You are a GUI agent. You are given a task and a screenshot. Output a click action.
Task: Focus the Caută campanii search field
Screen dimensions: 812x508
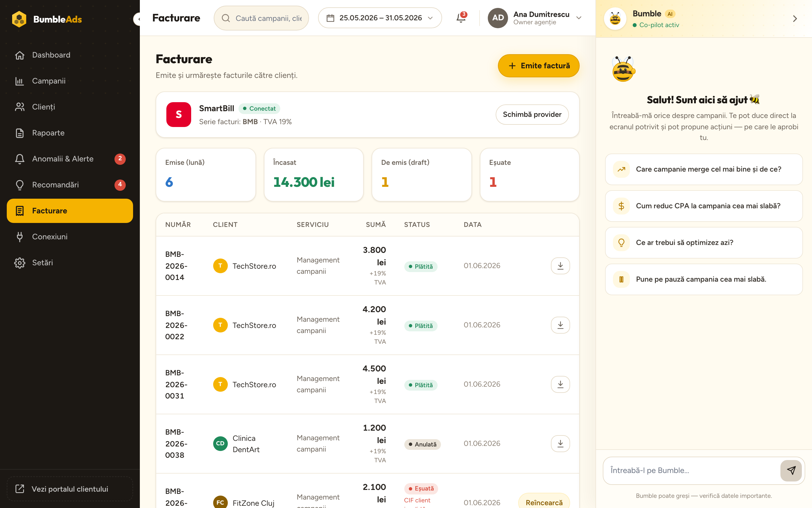(x=261, y=18)
